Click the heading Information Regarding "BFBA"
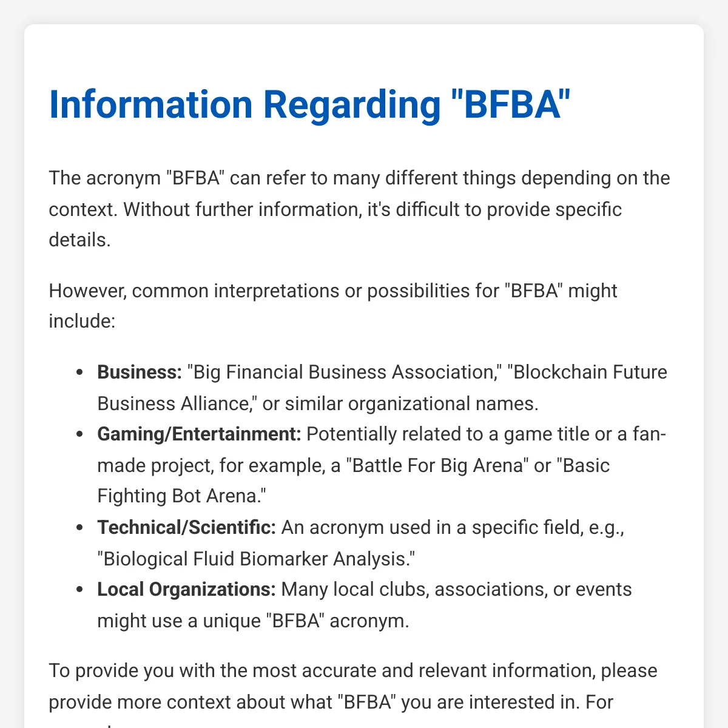Image resolution: width=728 pixels, height=728 pixels. pyautogui.click(x=310, y=104)
